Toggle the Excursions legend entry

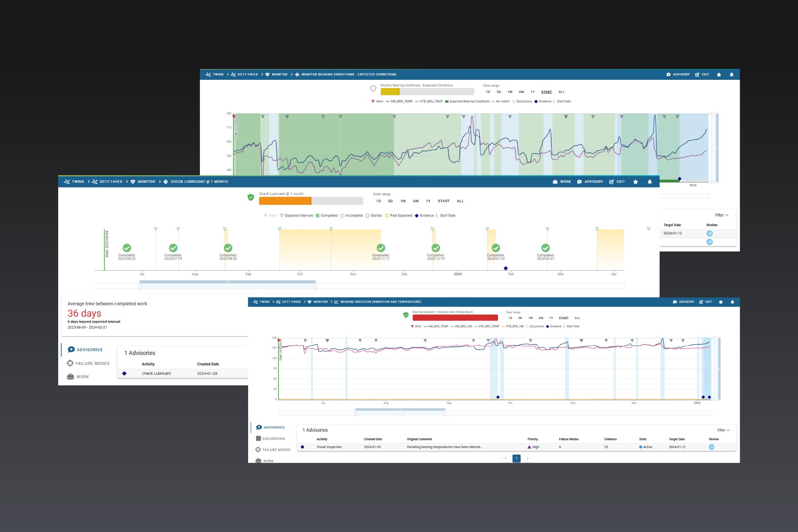point(537,326)
